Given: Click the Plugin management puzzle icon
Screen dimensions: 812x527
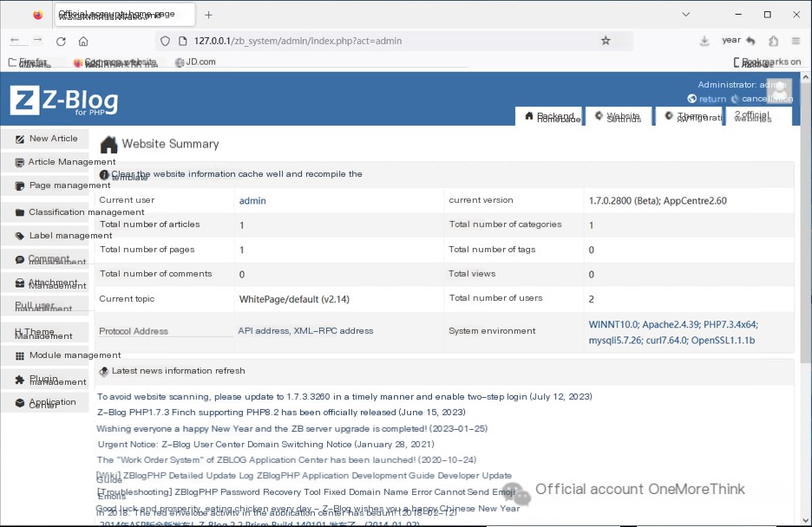Looking at the screenshot, I should (20, 380).
